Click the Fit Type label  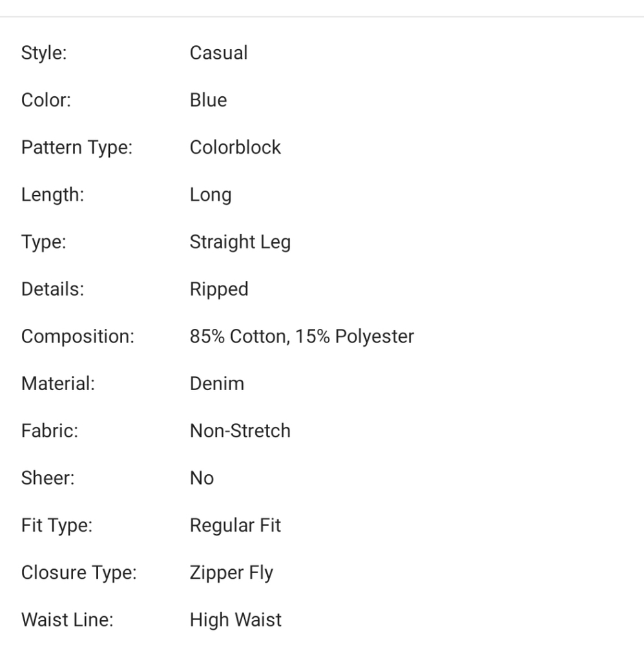coord(57,526)
